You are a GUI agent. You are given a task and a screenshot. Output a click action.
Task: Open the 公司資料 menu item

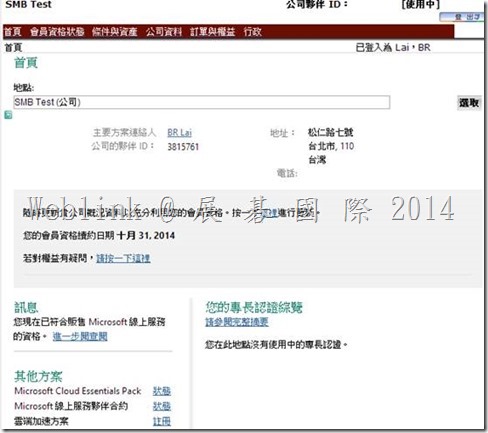(164, 32)
